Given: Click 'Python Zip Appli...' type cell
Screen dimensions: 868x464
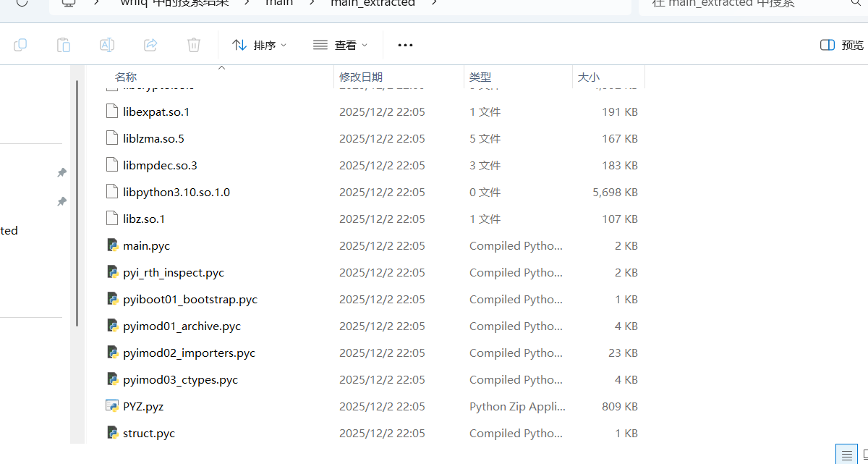Looking at the screenshot, I should pyautogui.click(x=517, y=406).
